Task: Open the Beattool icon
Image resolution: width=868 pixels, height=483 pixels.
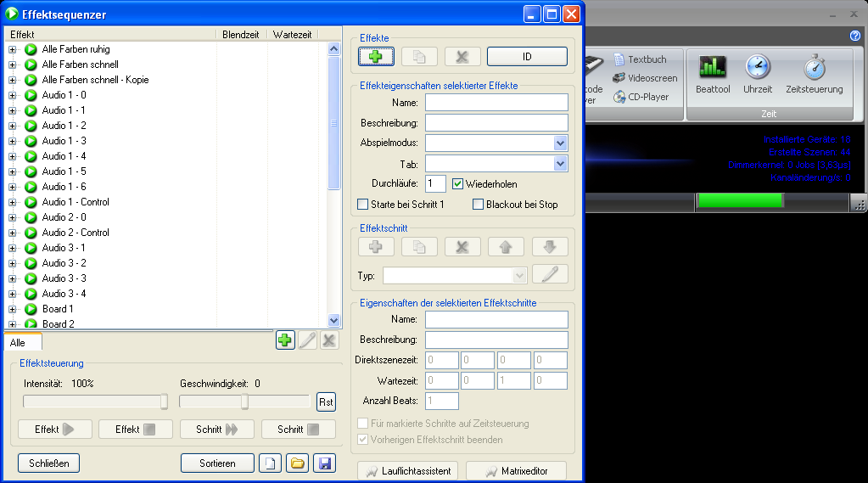Action: (712, 74)
